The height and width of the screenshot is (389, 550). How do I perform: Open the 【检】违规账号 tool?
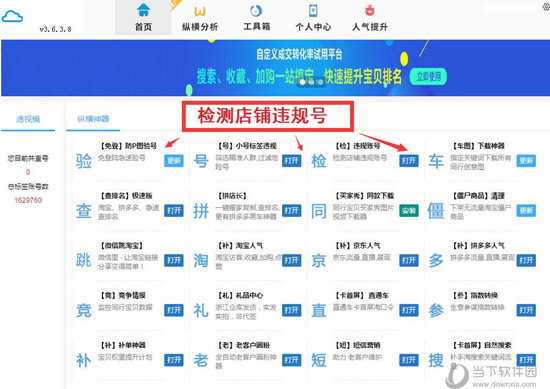409,161
